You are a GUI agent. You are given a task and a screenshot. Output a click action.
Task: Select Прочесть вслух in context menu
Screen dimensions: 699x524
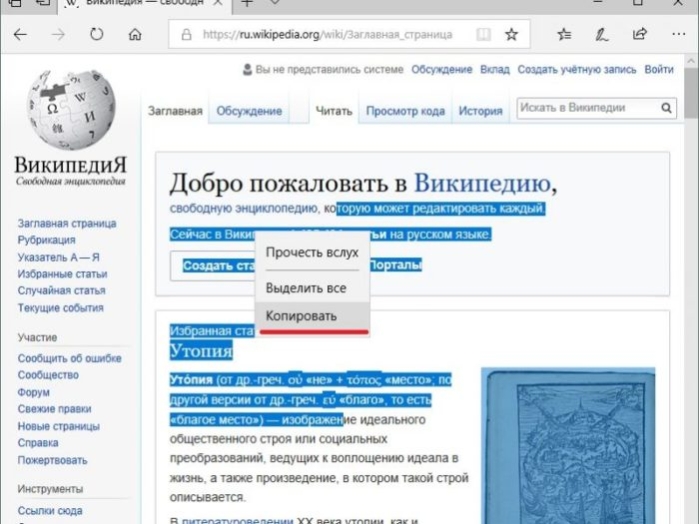click(x=312, y=252)
